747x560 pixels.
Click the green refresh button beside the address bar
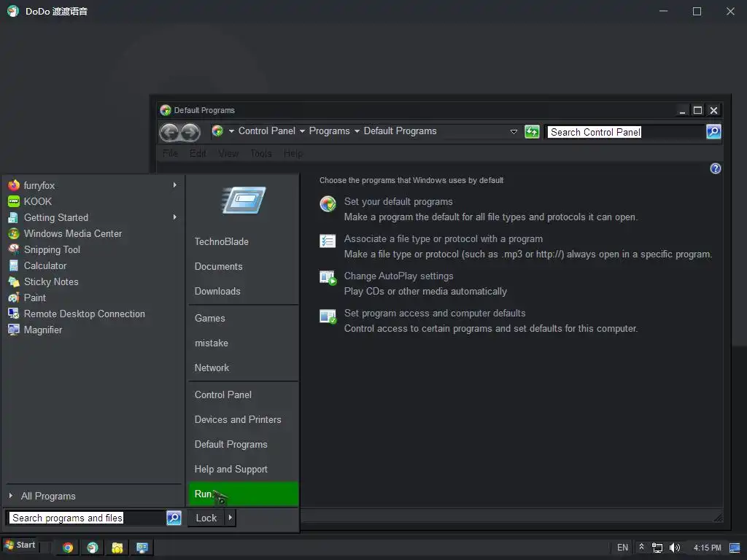[x=532, y=132]
